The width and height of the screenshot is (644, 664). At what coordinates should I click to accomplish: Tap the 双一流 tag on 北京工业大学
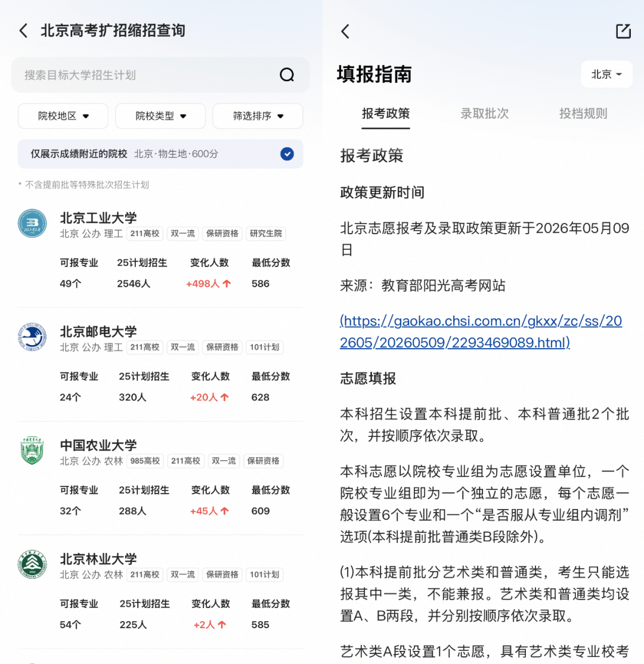(x=182, y=234)
